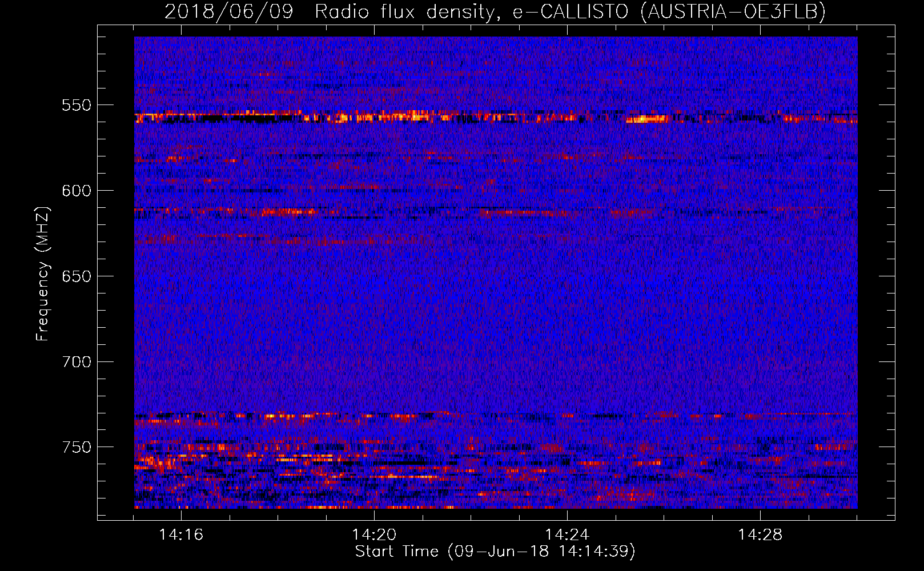Image resolution: width=924 pixels, height=571 pixels.
Task: Select the 750 frequency axis label
Action: coord(77,447)
